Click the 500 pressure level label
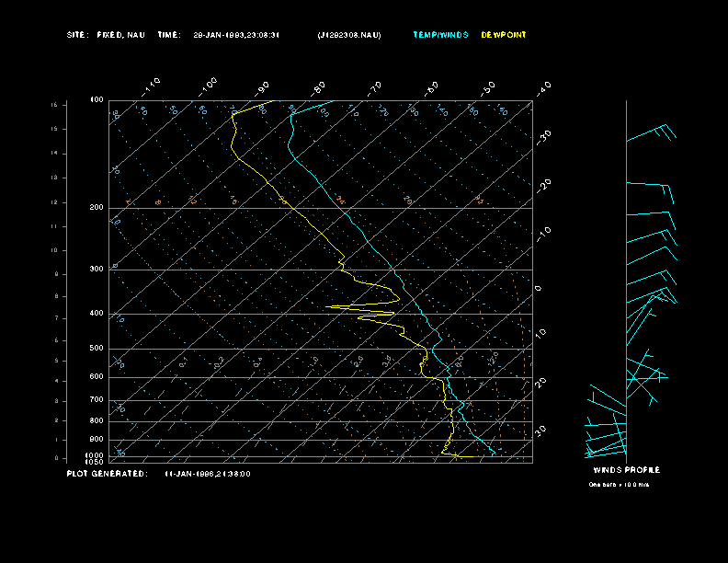 [96, 349]
